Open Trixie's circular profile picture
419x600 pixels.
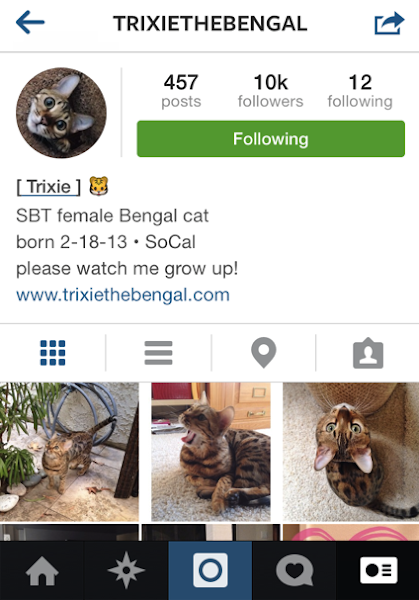pyautogui.click(x=61, y=112)
